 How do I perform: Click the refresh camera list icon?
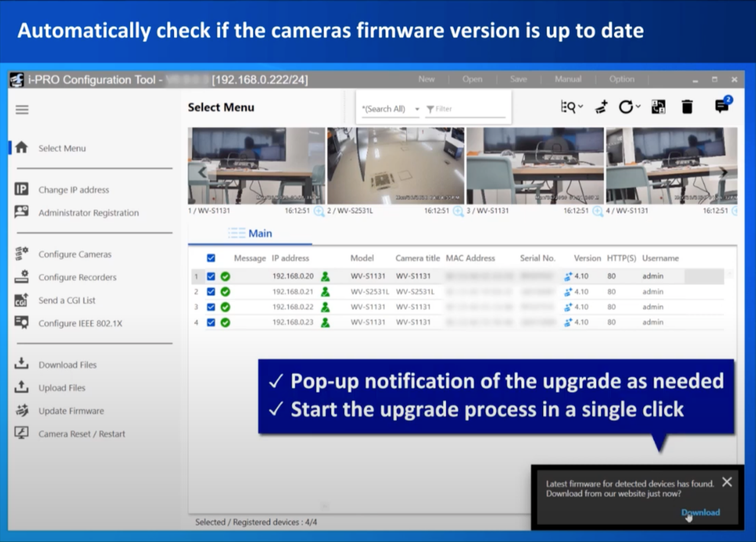coord(625,107)
